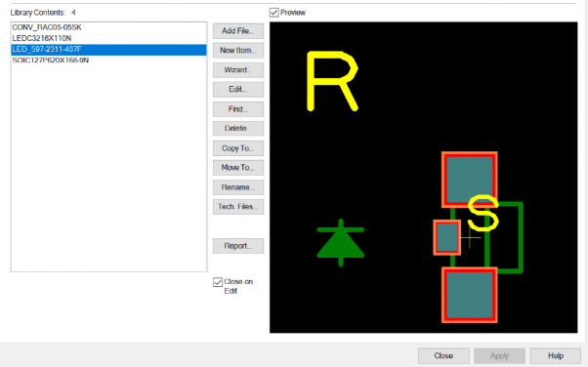Click the Add File button

click(238, 31)
